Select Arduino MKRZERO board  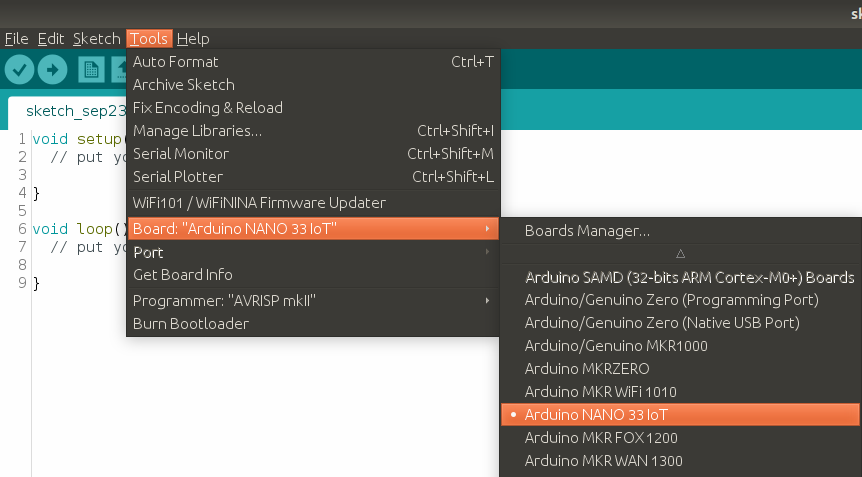[681, 369]
